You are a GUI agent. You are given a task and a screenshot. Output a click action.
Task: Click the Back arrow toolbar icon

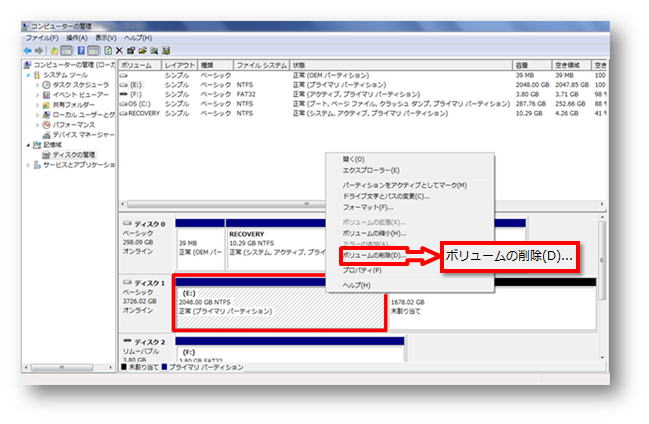point(28,51)
